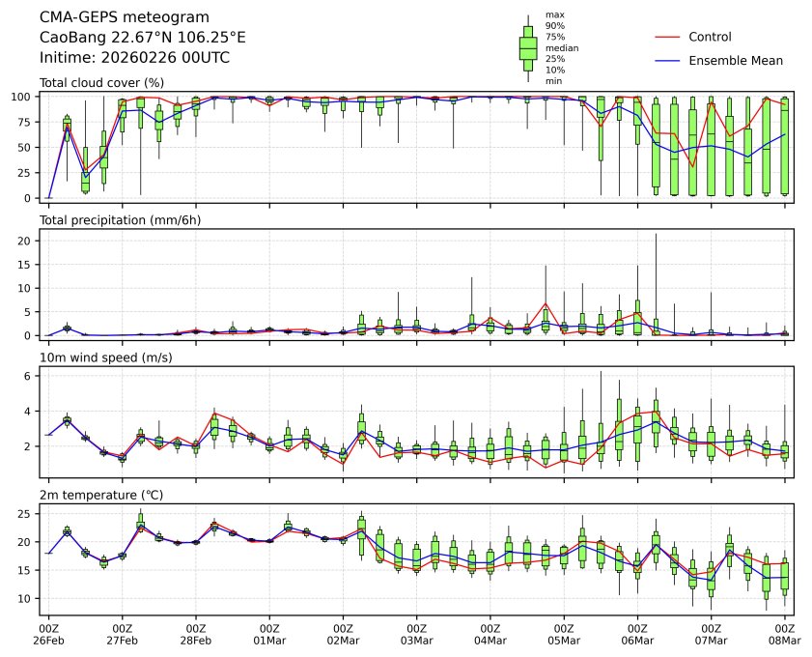Click the red Control legend line

(x=668, y=37)
